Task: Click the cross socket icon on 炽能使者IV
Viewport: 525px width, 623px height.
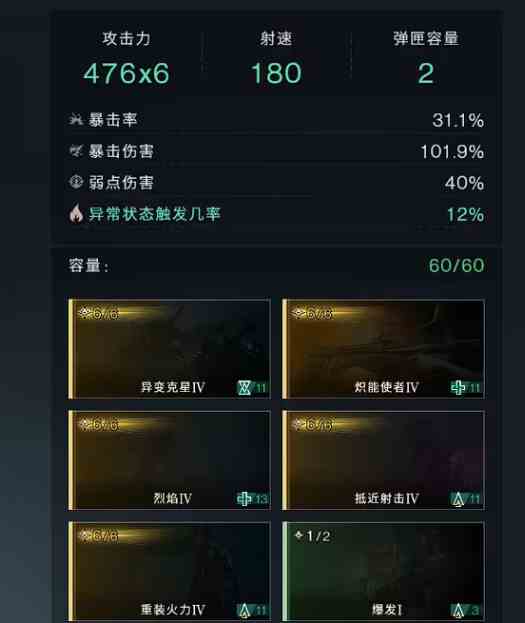Action: tap(458, 387)
